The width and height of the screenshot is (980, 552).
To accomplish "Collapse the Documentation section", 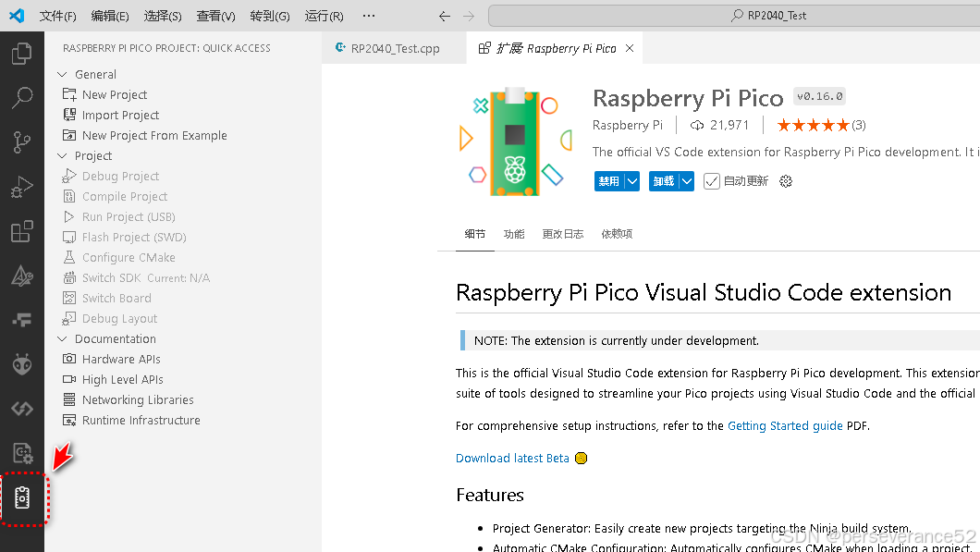I will [62, 338].
